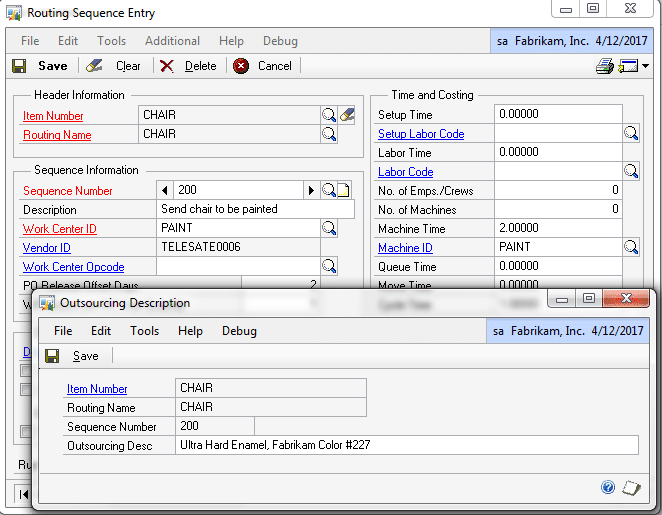Image resolution: width=662 pixels, height=515 pixels.
Task: Click the Delete button label
Action: 201,66
